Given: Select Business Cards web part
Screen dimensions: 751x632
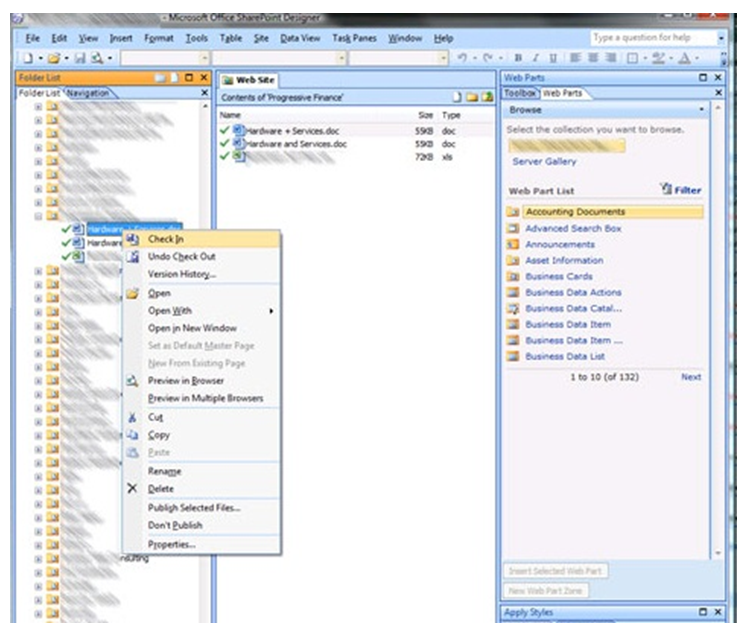Looking at the screenshot, I should click(558, 277).
